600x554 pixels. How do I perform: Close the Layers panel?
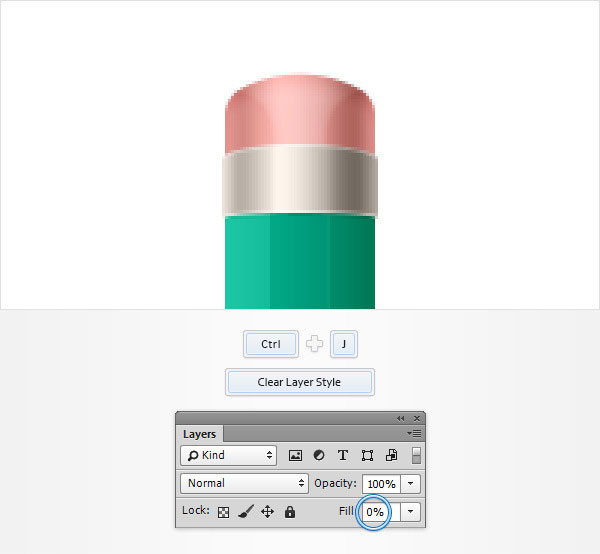tap(417, 419)
